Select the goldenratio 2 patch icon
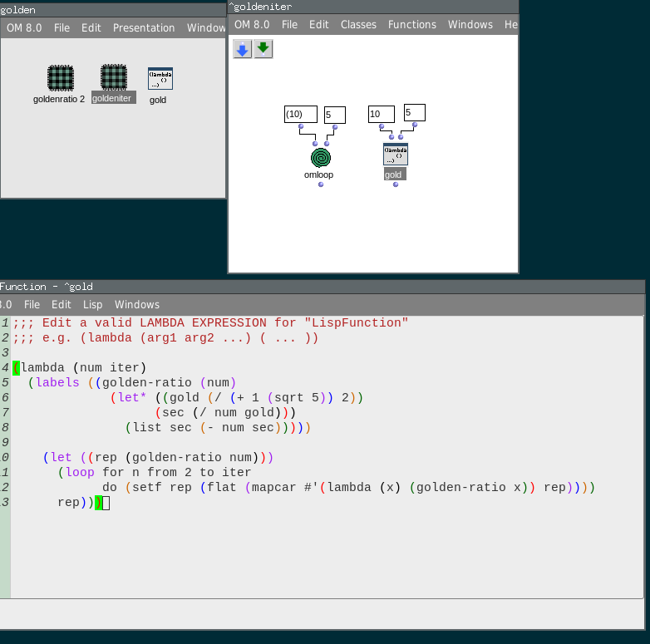This screenshot has width=650, height=644. [x=60, y=78]
